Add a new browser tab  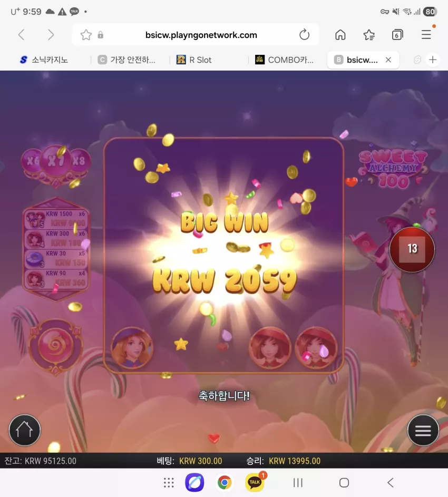[433, 60]
